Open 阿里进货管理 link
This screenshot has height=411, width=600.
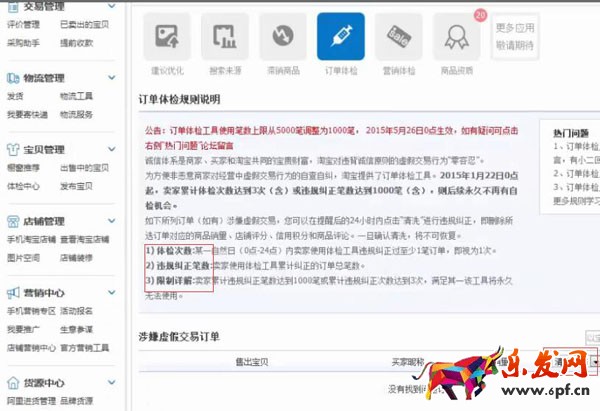pyautogui.click(x=31, y=401)
